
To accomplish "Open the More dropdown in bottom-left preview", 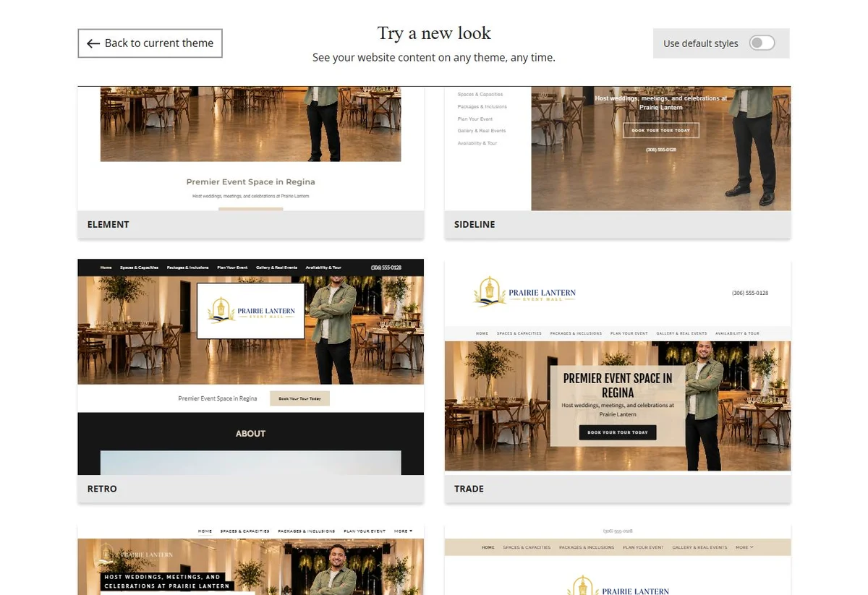I will [x=403, y=531].
